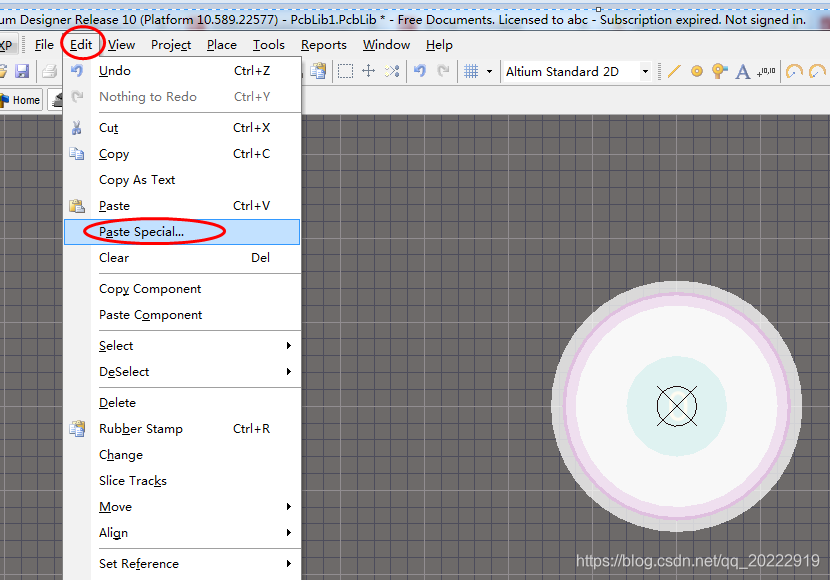830x580 pixels.
Task: Choose Undo from Edit menu
Action: pos(183,71)
